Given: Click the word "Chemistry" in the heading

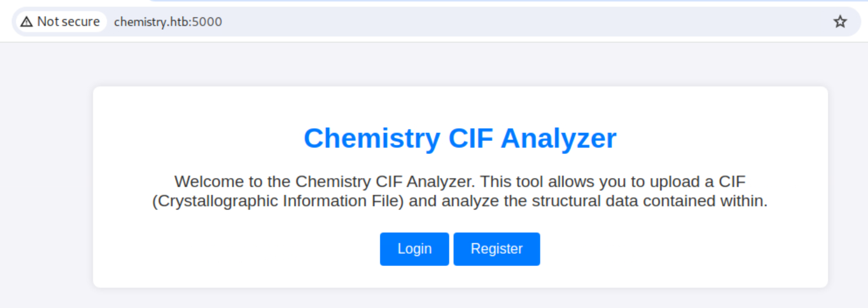Looking at the screenshot, I should point(372,139).
